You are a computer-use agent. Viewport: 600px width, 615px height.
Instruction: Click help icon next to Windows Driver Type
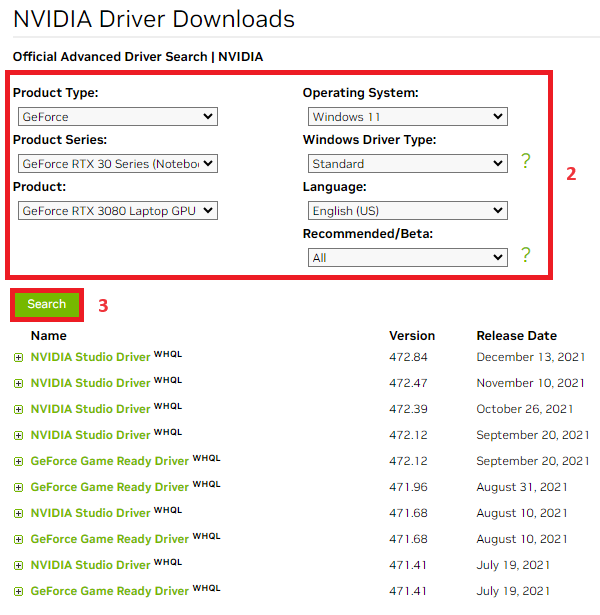525,162
